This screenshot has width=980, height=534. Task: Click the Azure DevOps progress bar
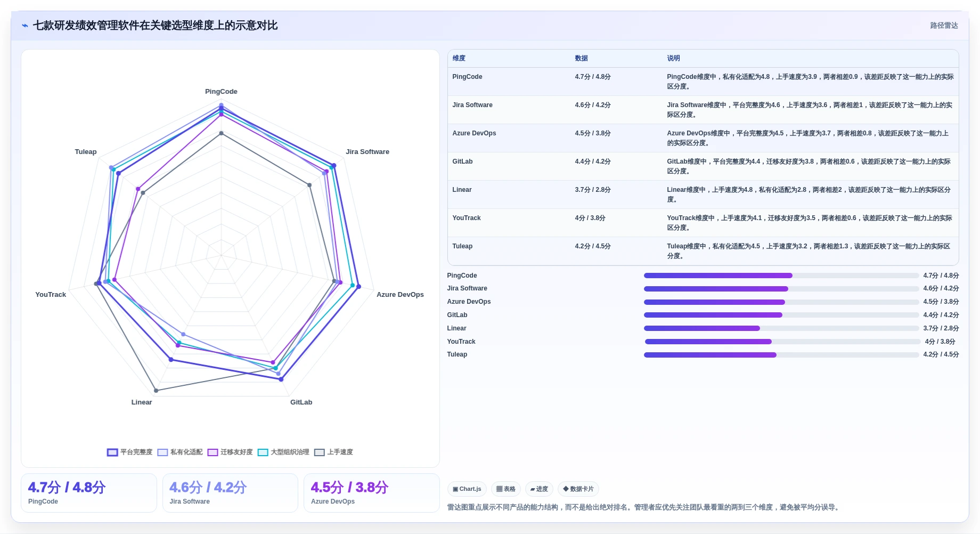[x=781, y=302]
